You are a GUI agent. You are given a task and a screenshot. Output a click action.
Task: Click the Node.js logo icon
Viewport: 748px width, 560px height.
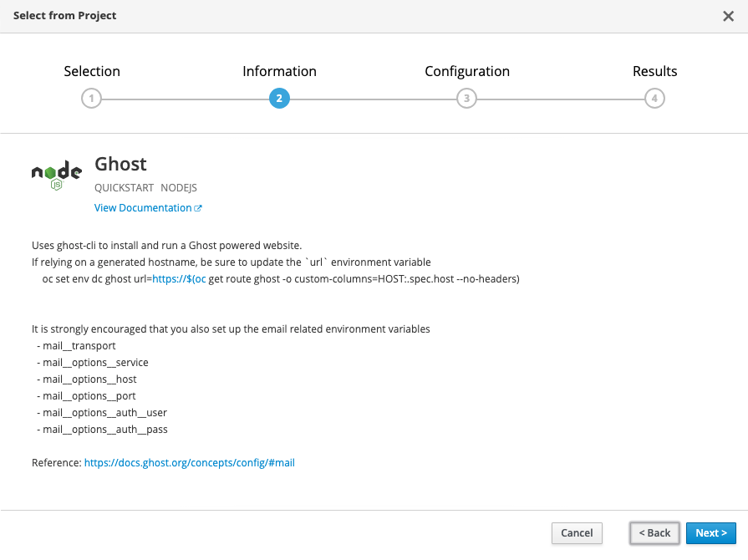tap(56, 173)
